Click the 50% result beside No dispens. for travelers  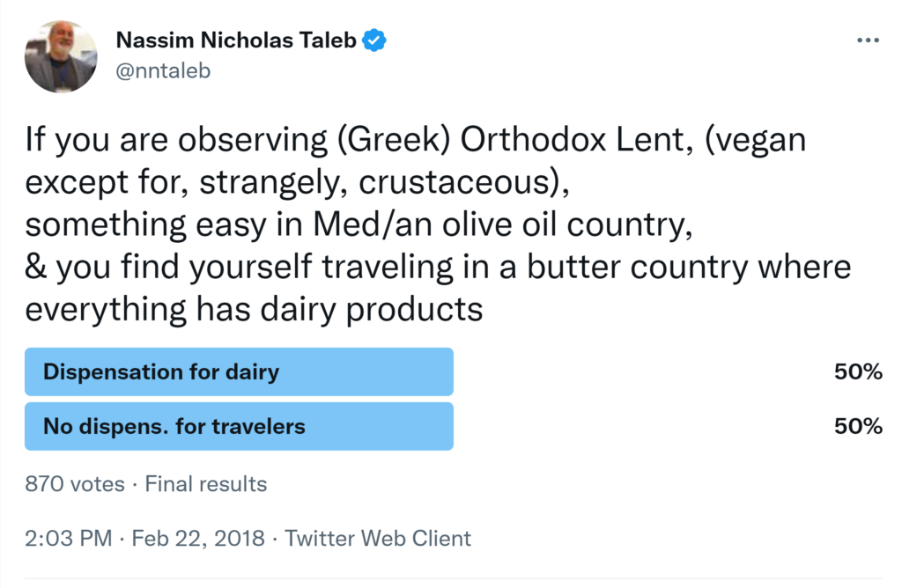858,427
